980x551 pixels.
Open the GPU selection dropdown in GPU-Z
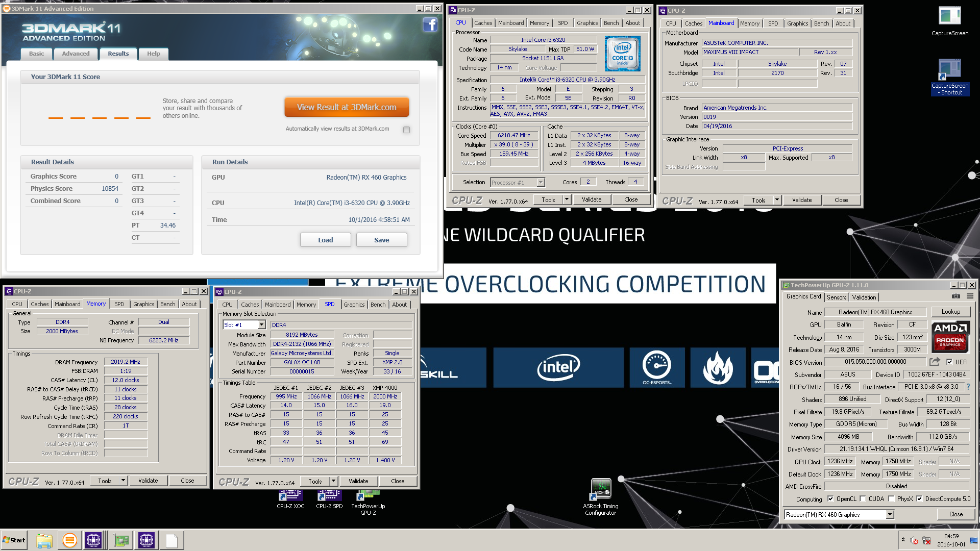point(890,514)
